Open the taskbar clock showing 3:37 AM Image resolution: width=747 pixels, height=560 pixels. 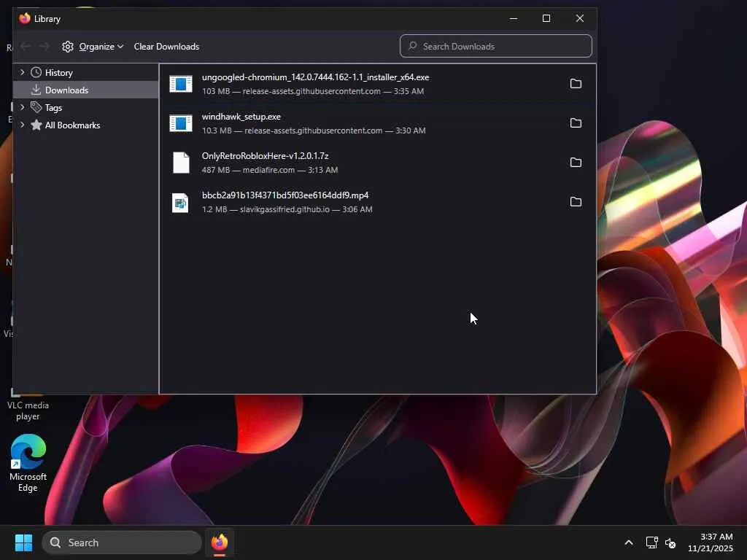tap(716, 536)
